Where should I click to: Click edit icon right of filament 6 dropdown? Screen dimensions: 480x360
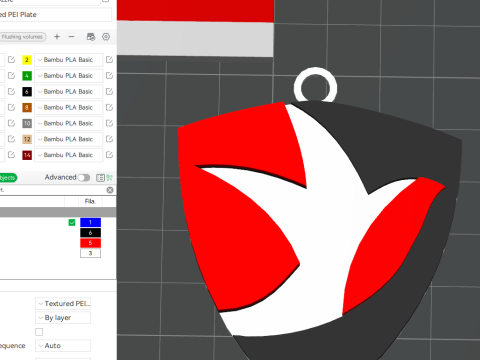coord(109,91)
